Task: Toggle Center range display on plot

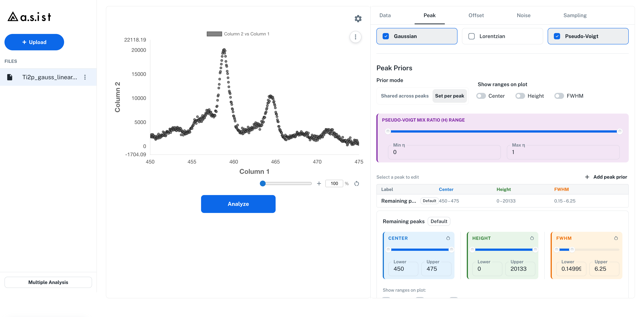Action: [x=481, y=96]
